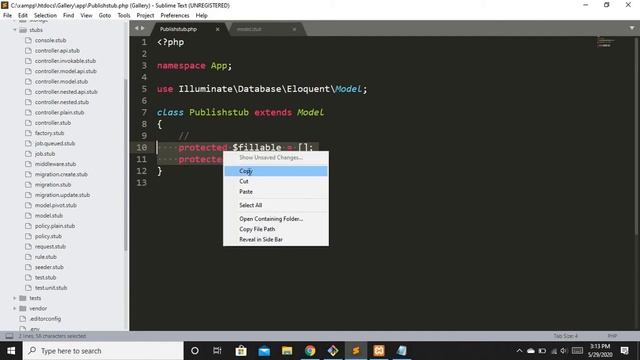
Task: Click the previous tab arrow
Action: [137, 28]
